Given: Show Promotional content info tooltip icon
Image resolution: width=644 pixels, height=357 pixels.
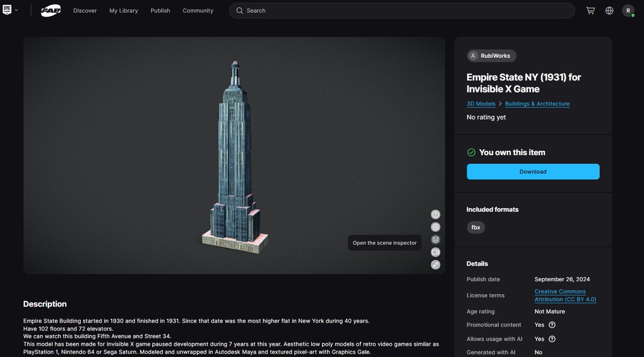Looking at the screenshot, I should click(x=552, y=325).
